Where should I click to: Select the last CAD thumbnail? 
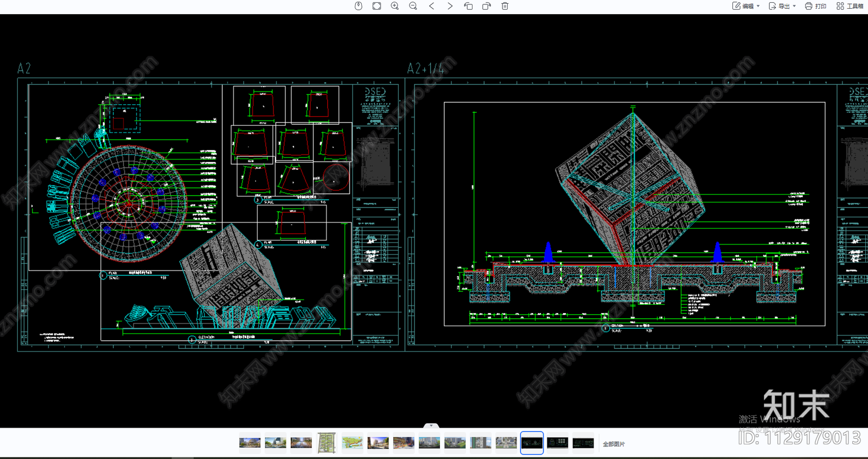(583, 443)
